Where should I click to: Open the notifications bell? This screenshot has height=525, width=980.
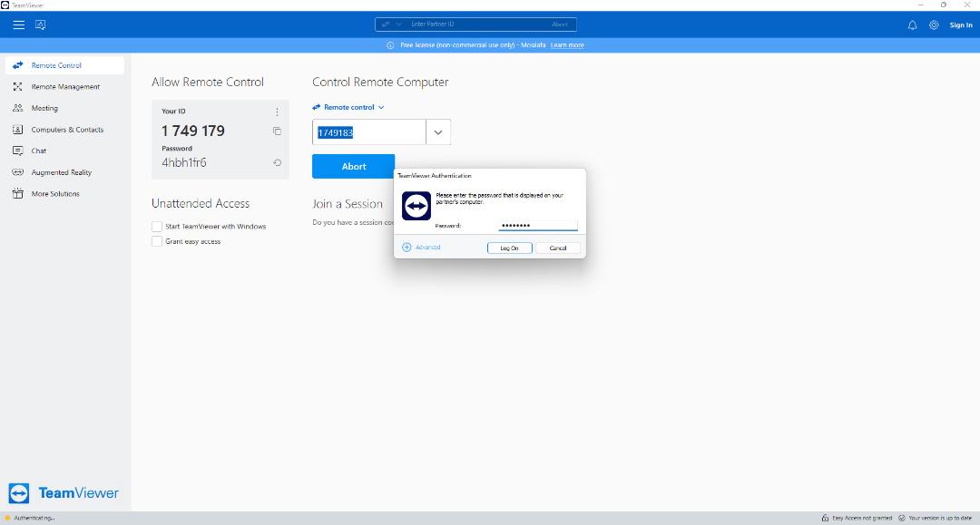913,25
